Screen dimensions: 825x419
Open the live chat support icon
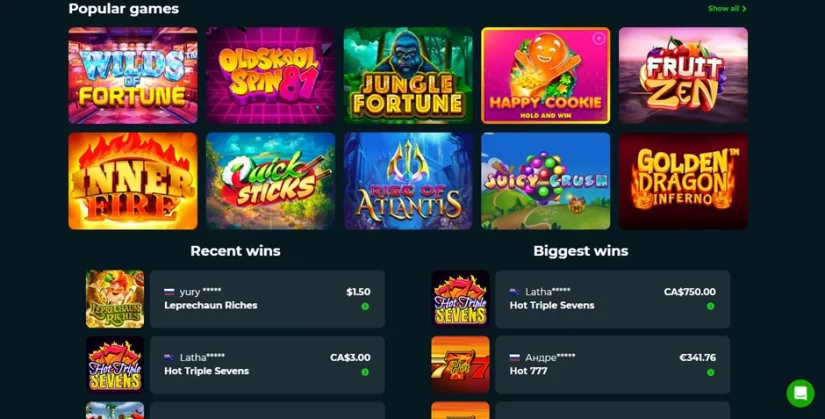[x=800, y=393]
